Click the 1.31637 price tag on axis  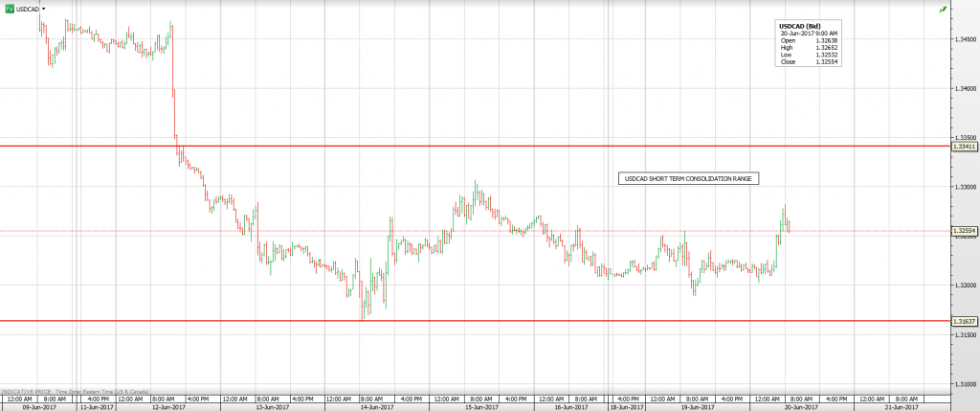(x=964, y=321)
